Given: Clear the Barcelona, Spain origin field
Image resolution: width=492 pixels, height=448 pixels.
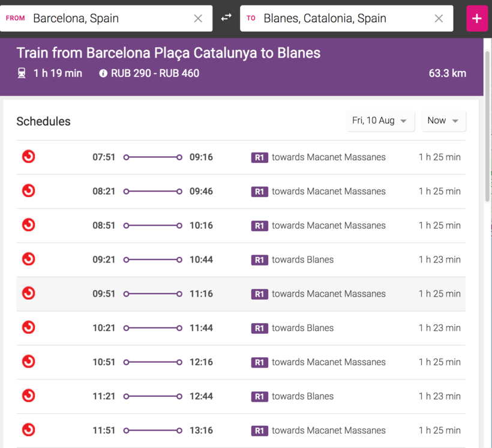Looking at the screenshot, I should [x=198, y=19].
